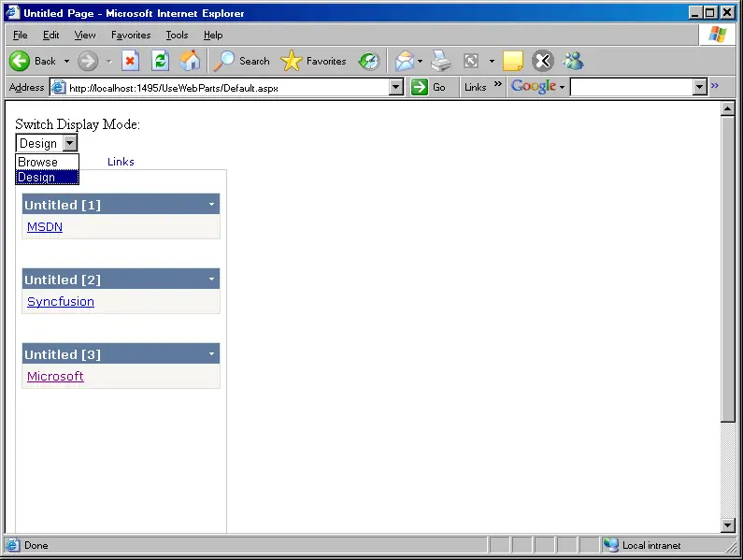
Task: Open the Search magnifier button
Action: pyautogui.click(x=241, y=61)
